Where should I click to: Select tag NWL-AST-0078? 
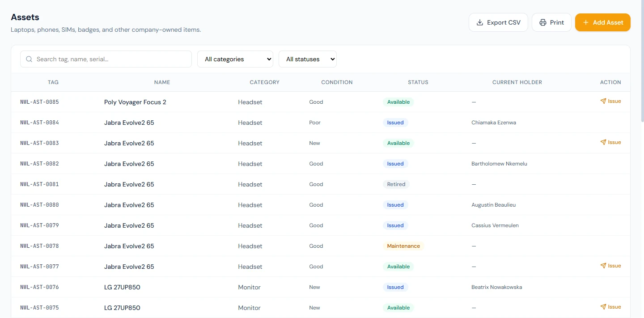pos(39,246)
